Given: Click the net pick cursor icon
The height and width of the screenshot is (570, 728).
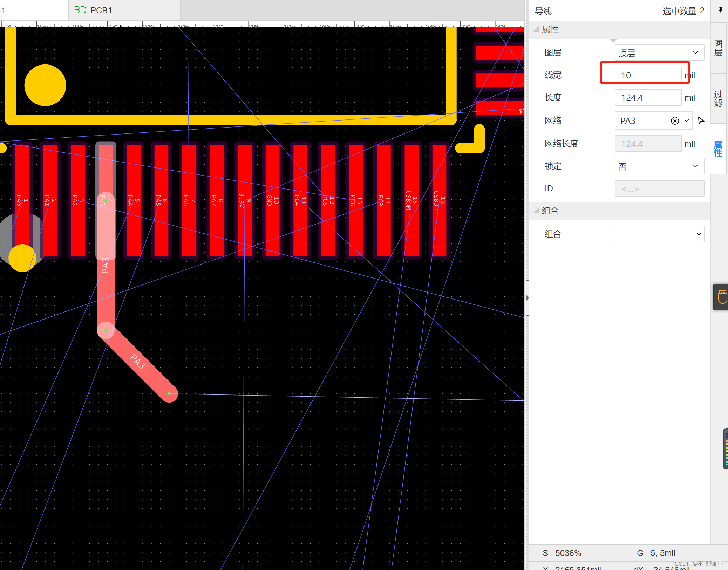Looking at the screenshot, I should coord(701,121).
